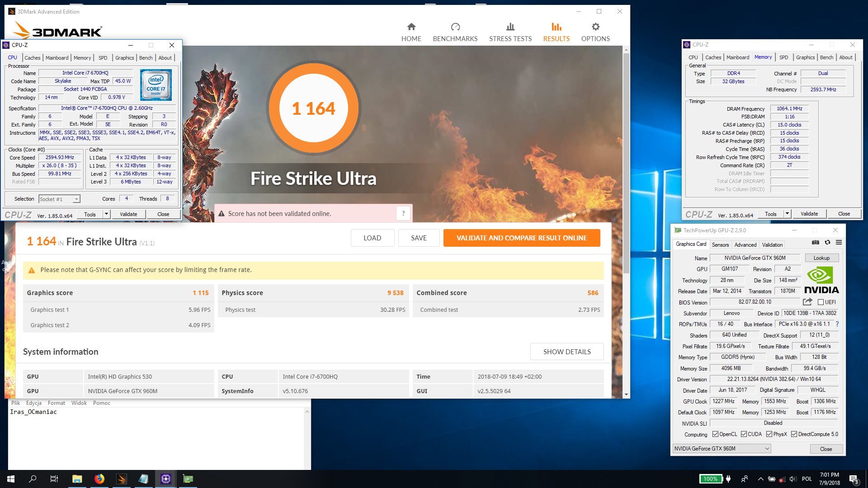
Task: Click the Physics score value 9 538
Action: click(x=395, y=293)
